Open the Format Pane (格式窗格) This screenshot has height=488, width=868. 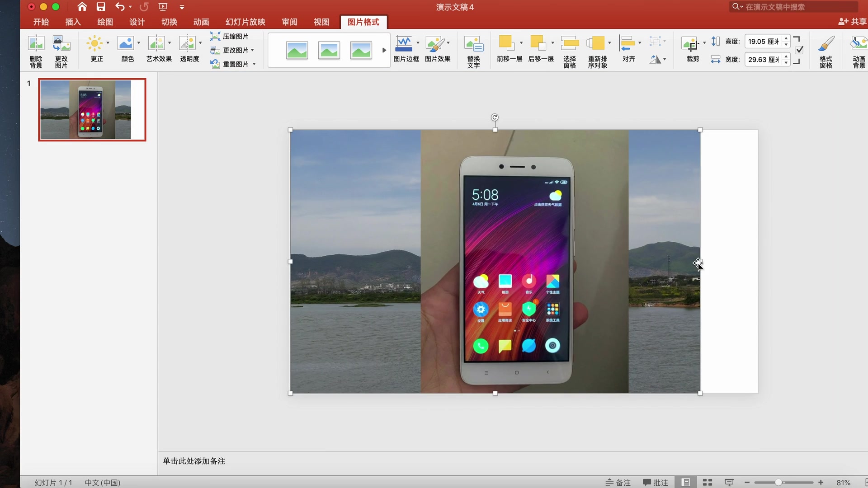pyautogui.click(x=826, y=44)
